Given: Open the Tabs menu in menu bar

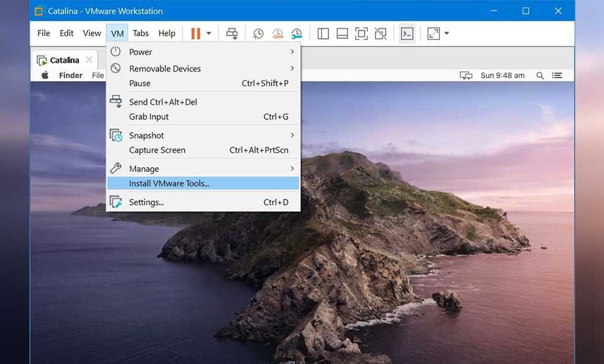Looking at the screenshot, I should (x=141, y=34).
